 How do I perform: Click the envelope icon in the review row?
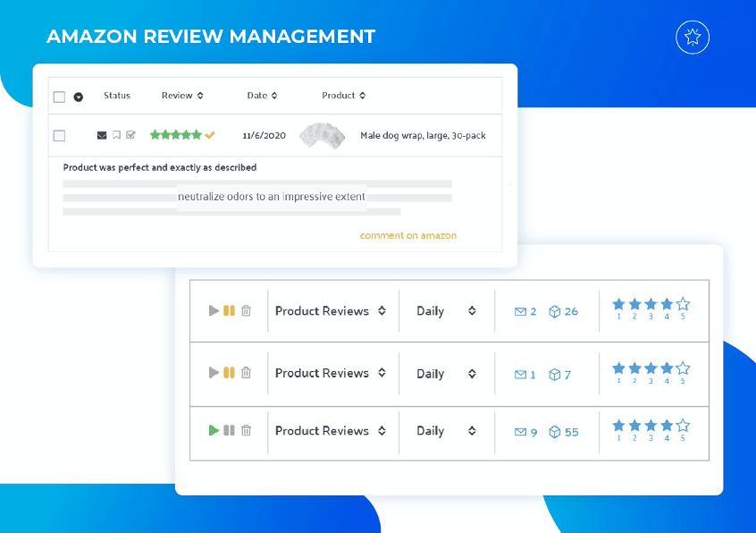click(102, 135)
